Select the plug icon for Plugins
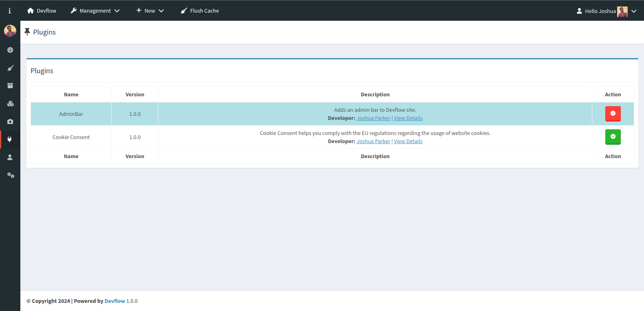Screen dimensions: 644x311 click(x=10, y=139)
